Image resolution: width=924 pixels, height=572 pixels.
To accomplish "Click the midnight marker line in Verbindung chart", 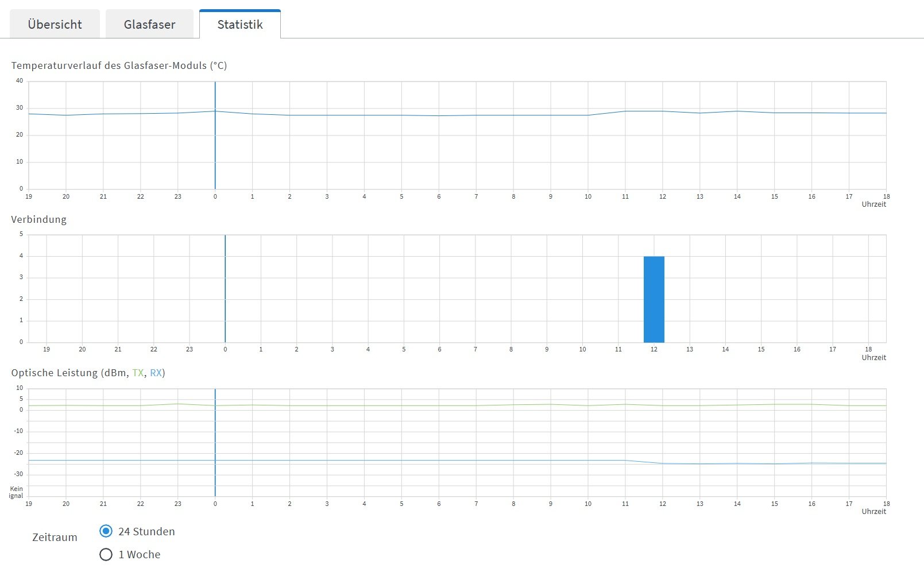I will [x=225, y=288].
